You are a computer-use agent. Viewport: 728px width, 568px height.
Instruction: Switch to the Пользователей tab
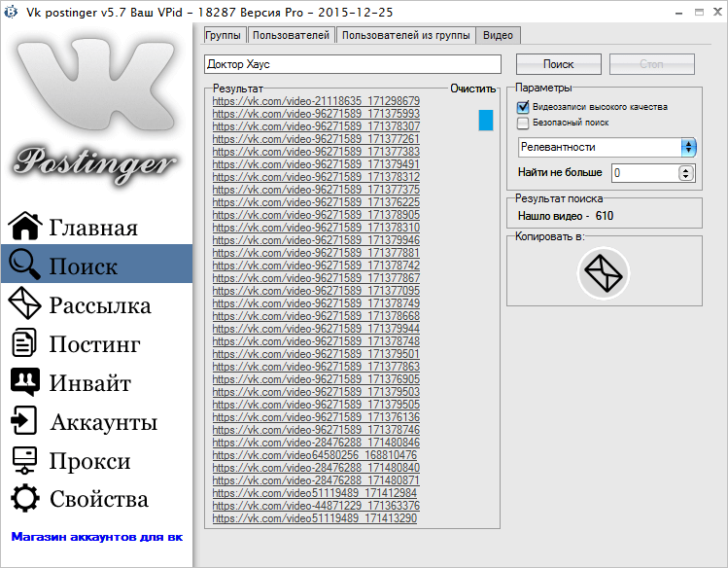point(292,35)
